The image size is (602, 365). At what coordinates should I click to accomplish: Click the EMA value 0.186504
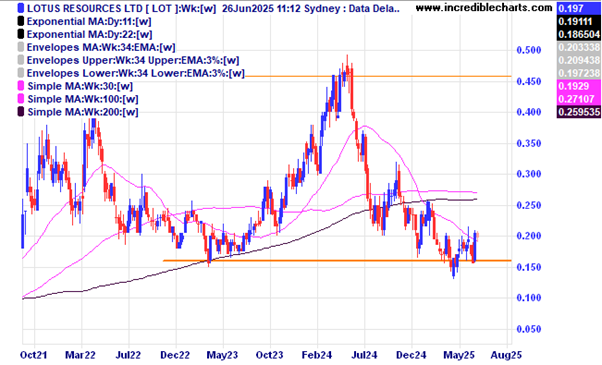pyautogui.click(x=578, y=35)
